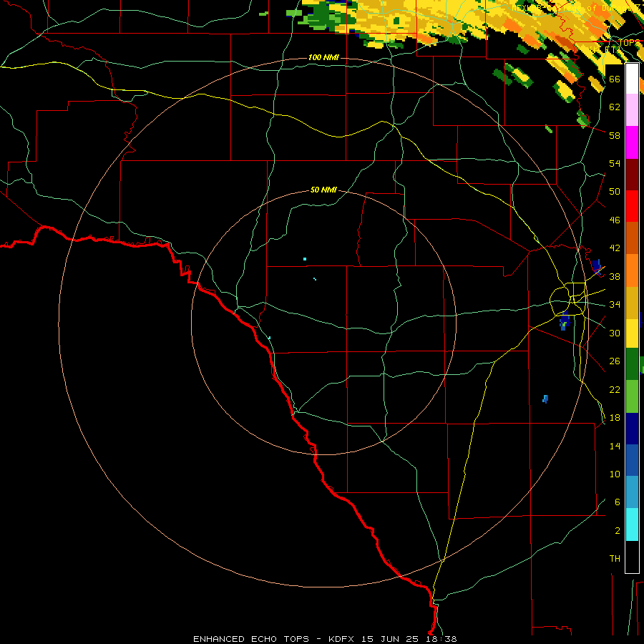Pick the bright yellow legend block
The image size is (644, 644).
tap(632, 333)
